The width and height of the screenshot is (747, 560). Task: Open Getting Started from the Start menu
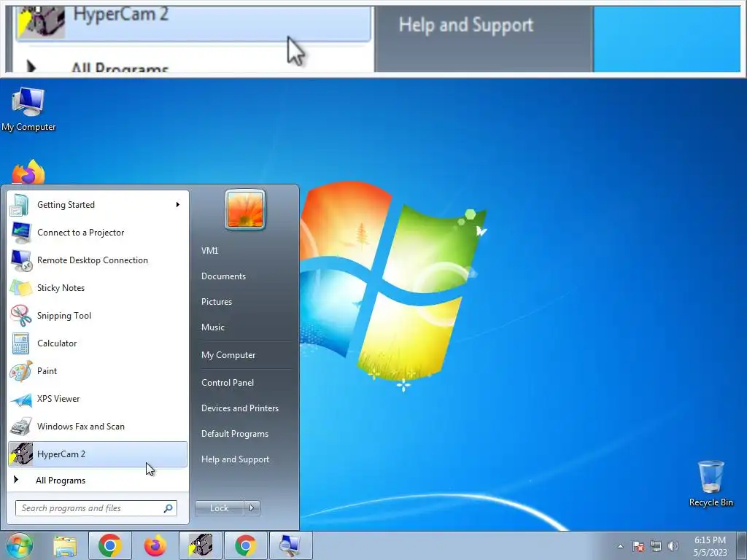click(x=98, y=205)
